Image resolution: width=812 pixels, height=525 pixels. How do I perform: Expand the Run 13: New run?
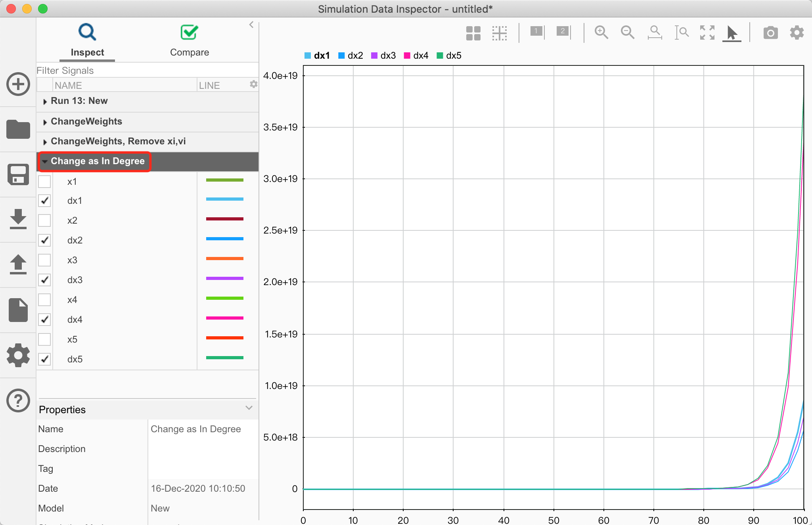[x=45, y=102]
